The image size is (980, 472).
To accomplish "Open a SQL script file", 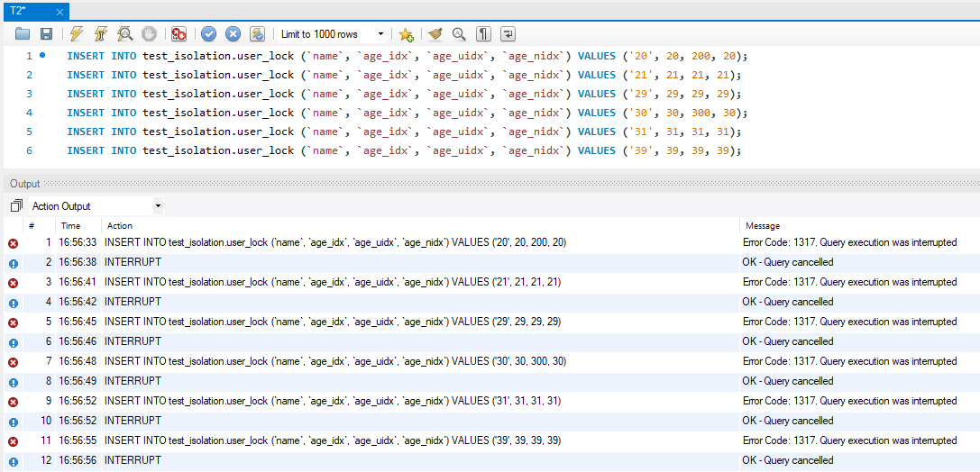I will point(23,33).
